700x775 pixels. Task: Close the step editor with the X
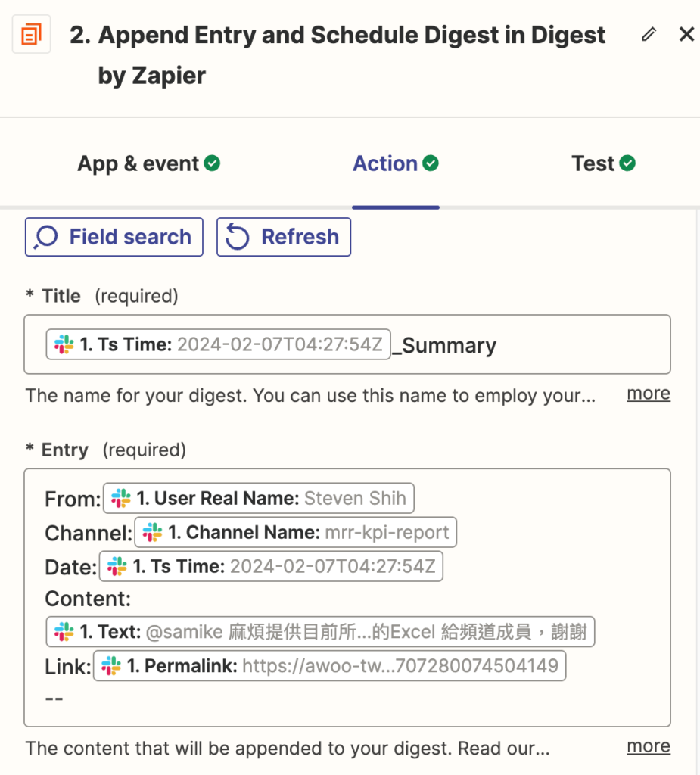(x=686, y=34)
